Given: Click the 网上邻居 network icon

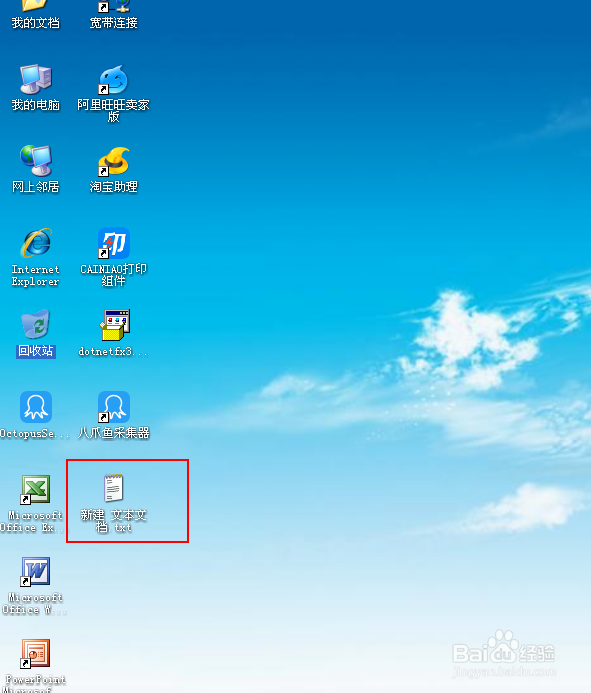Looking at the screenshot, I should click(x=36, y=160).
